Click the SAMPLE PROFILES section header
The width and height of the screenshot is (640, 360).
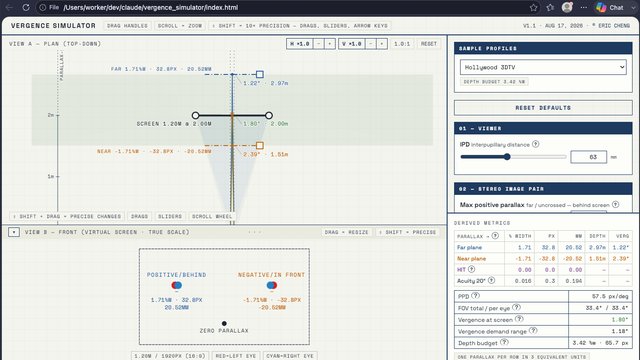(543, 48)
